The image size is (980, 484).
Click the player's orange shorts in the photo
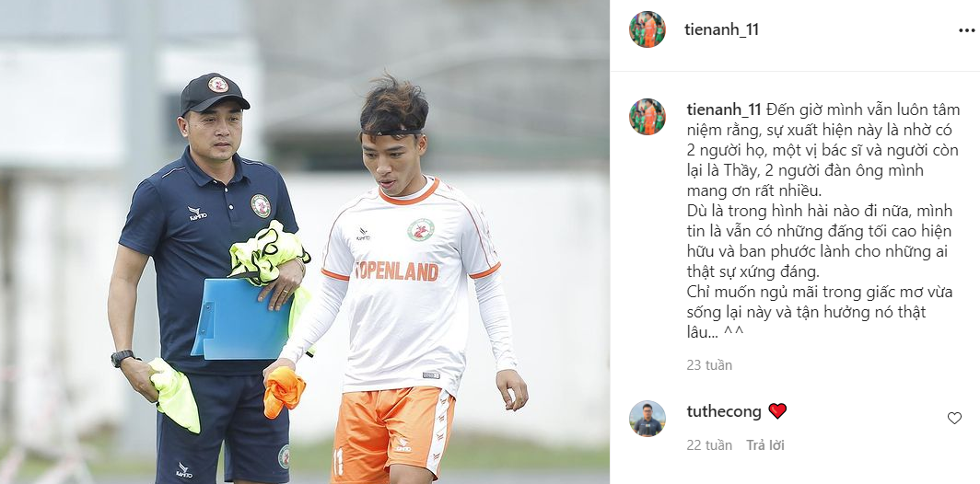pyautogui.click(x=391, y=432)
